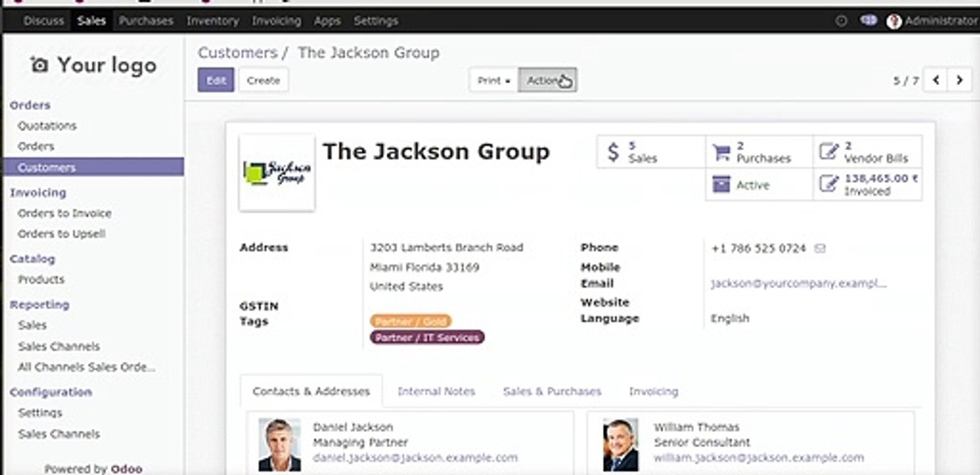
Task: Switch to the Sales & Purchases tab
Action: click(552, 391)
